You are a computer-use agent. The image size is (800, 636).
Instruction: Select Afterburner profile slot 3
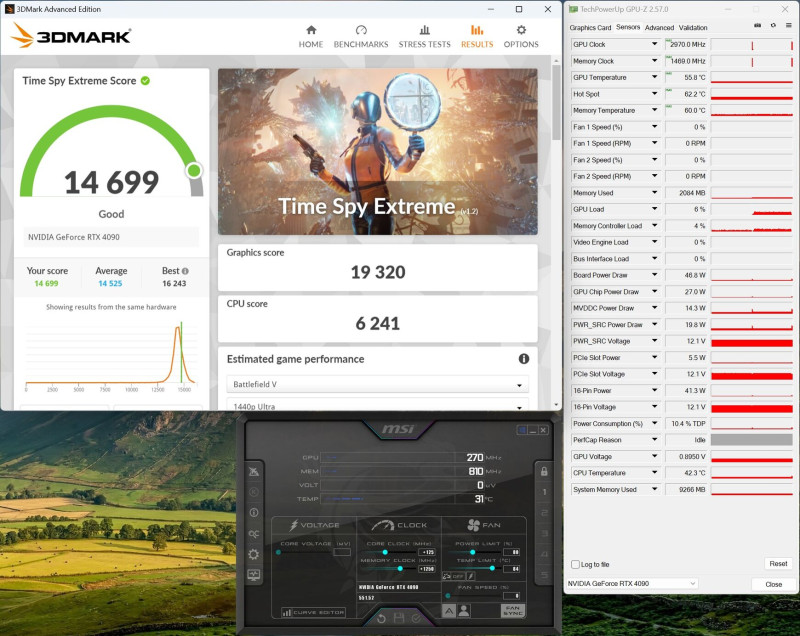click(x=544, y=533)
